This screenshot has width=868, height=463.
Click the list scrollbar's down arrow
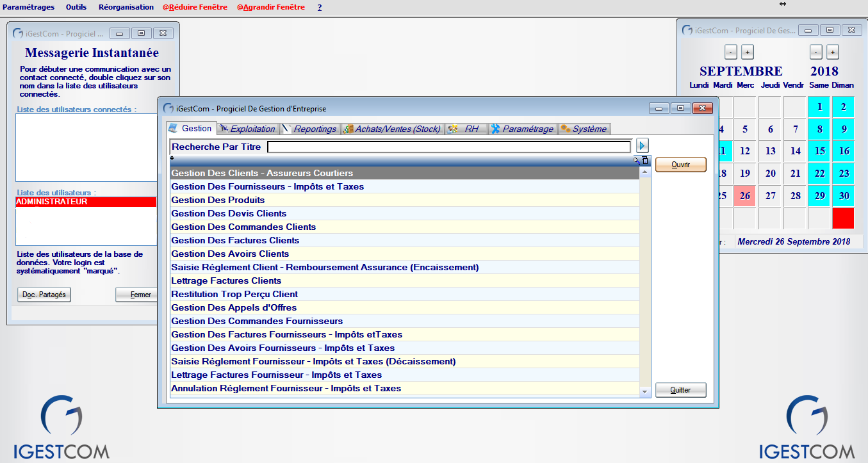(x=645, y=391)
